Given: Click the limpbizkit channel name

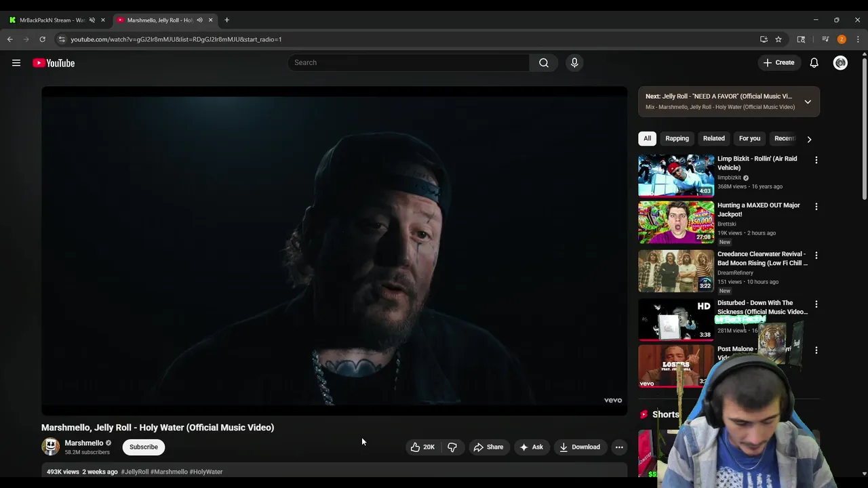Looking at the screenshot, I should pyautogui.click(x=729, y=178).
